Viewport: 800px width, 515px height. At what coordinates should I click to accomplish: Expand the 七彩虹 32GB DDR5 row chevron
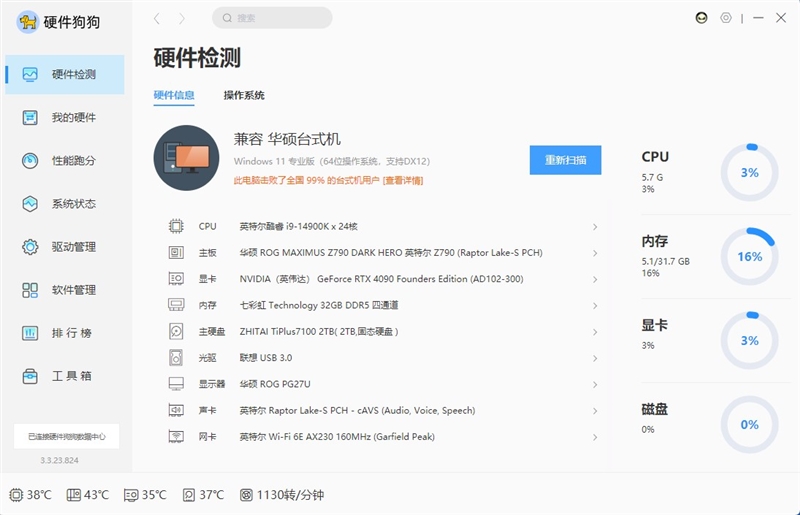pos(595,306)
